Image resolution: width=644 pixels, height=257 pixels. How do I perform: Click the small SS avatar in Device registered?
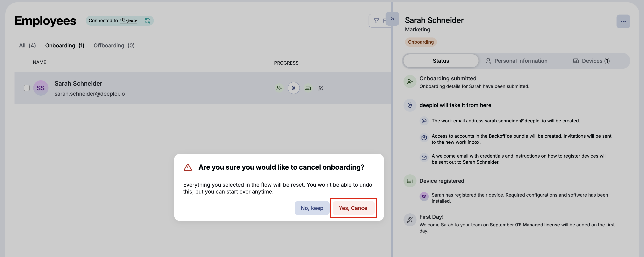point(424,197)
